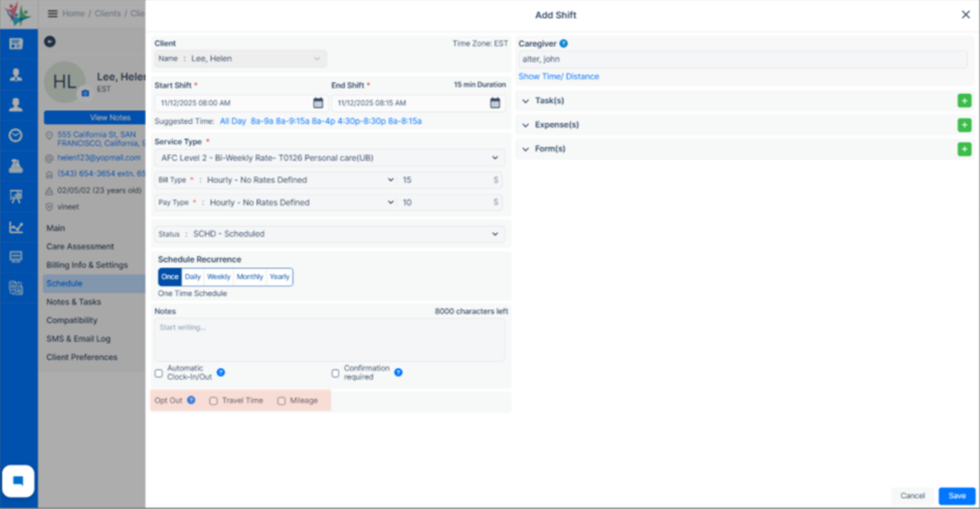Click the Caregiver help question-mark icon
The height and width of the screenshot is (509, 980).
pyautogui.click(x=563, y=43)
